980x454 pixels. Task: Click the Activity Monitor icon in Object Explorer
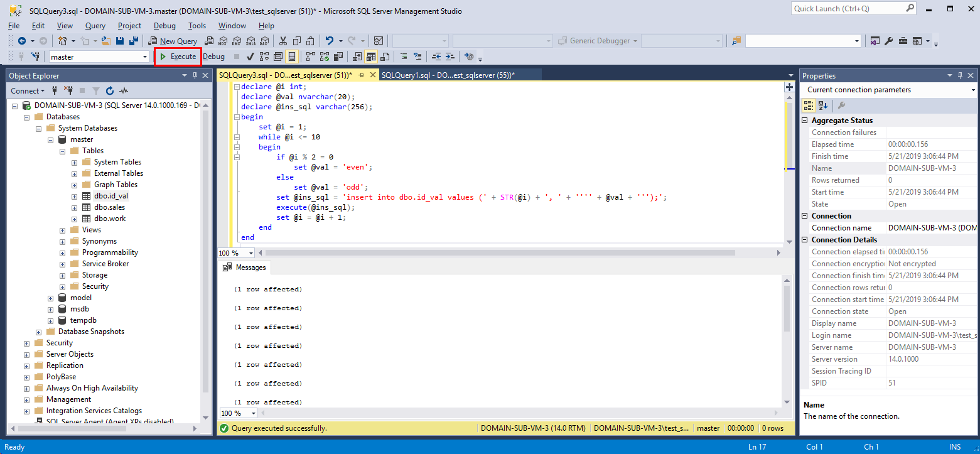coord(124,90)
